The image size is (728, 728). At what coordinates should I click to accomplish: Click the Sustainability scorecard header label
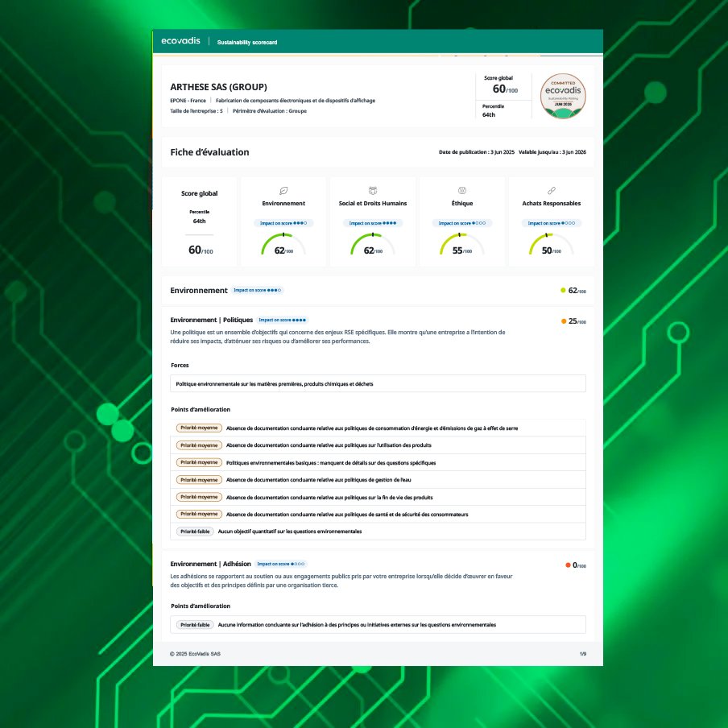click(247, 42)
